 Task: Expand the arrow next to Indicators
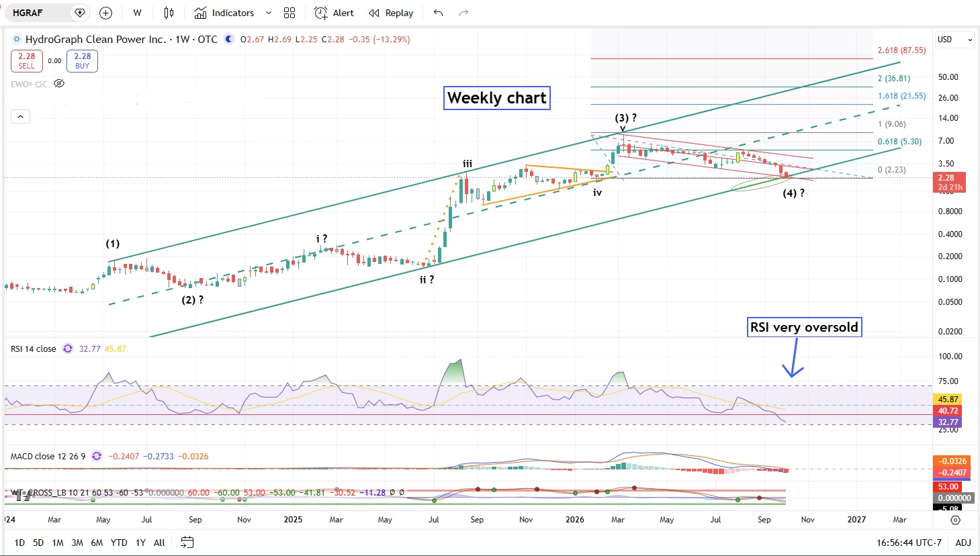(269, 13)
